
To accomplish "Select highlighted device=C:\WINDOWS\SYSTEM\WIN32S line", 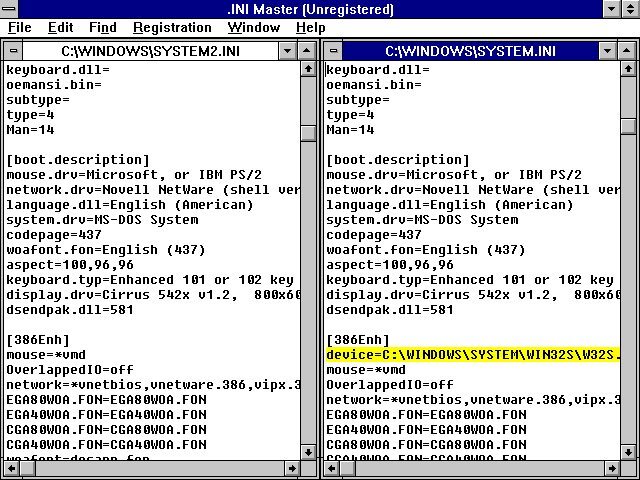I will click(473, 355).
